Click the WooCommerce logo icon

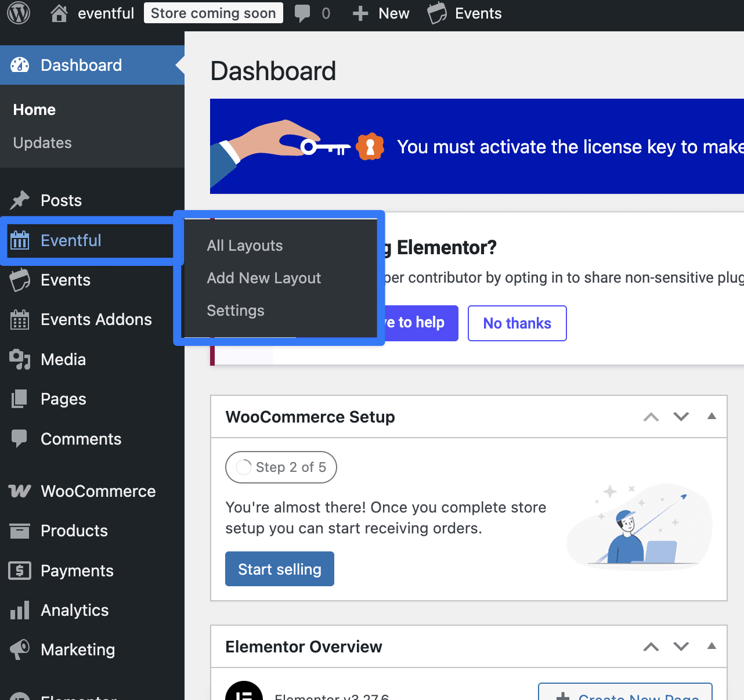point(20,491)
